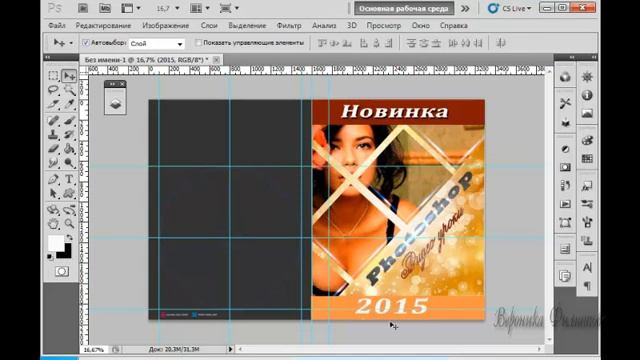Image resolution: width=640 pixels, height=360 pixels.
Task: Launch Mini Bridge from application bar
Action: [104, 8]
